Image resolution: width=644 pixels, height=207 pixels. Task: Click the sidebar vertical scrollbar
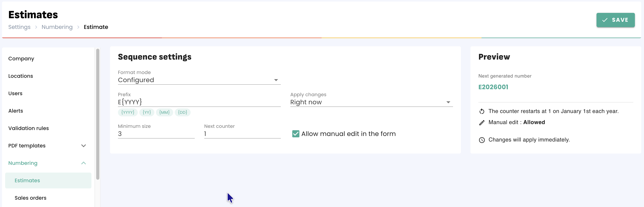[x=98, y=114]
